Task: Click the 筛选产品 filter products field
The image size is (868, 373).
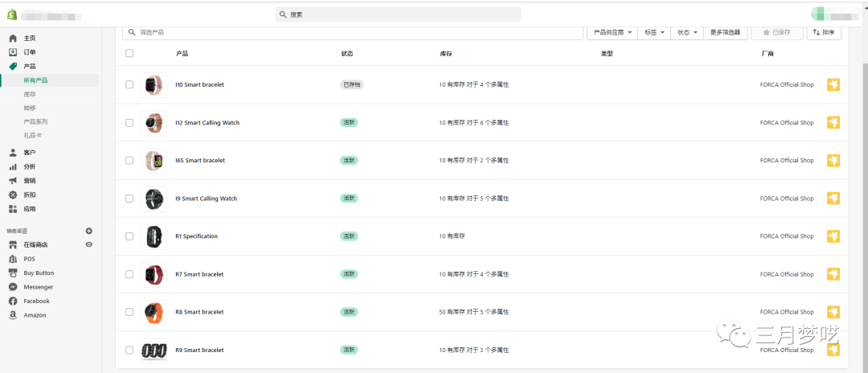Action: [x=354, y=32]
